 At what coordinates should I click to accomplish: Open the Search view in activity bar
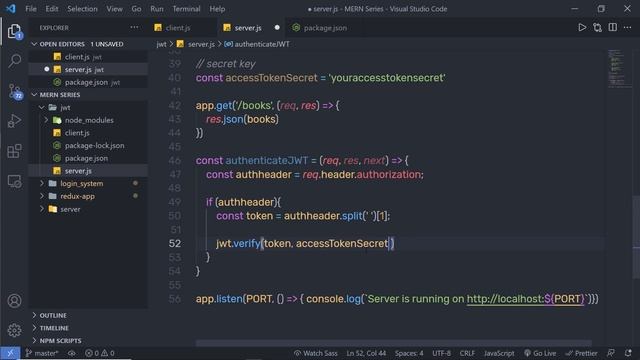(x=14, y=61)
